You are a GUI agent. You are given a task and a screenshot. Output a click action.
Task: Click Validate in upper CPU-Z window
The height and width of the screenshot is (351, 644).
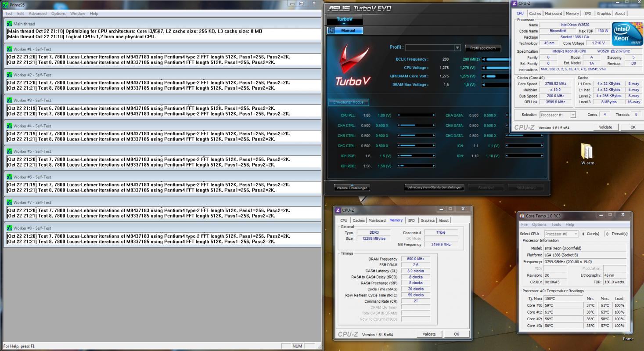point(605,127)
